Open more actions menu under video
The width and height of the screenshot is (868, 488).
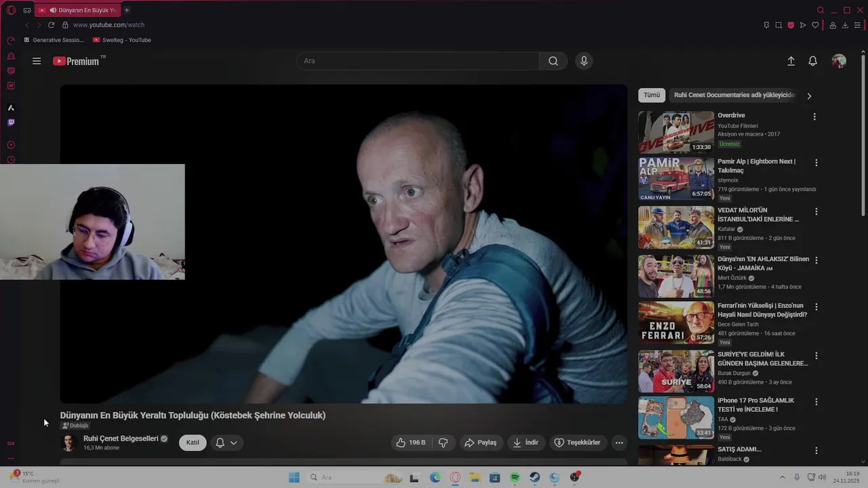618,443
